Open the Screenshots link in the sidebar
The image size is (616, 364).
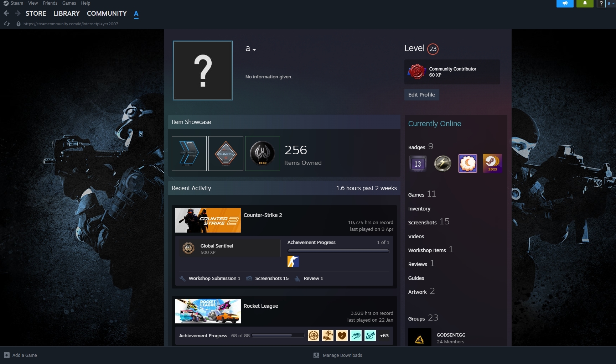[x=423, y=223]
